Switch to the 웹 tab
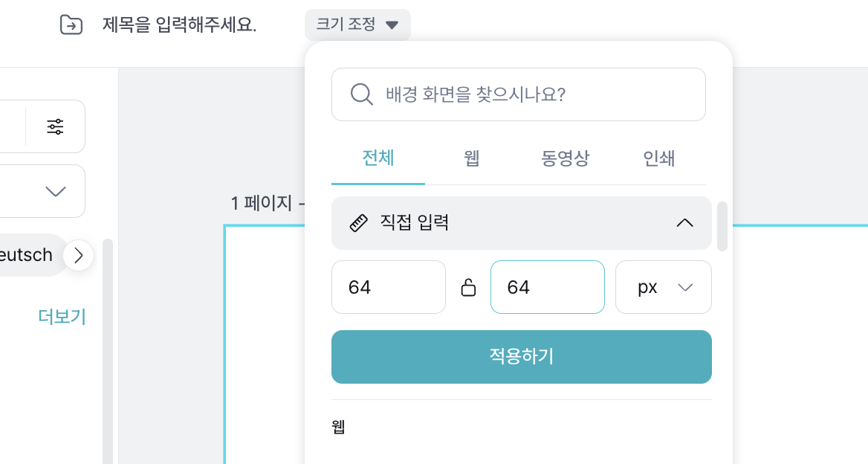Image resolution: width=868 pixels, height=464 pixels. coord(471,158)
